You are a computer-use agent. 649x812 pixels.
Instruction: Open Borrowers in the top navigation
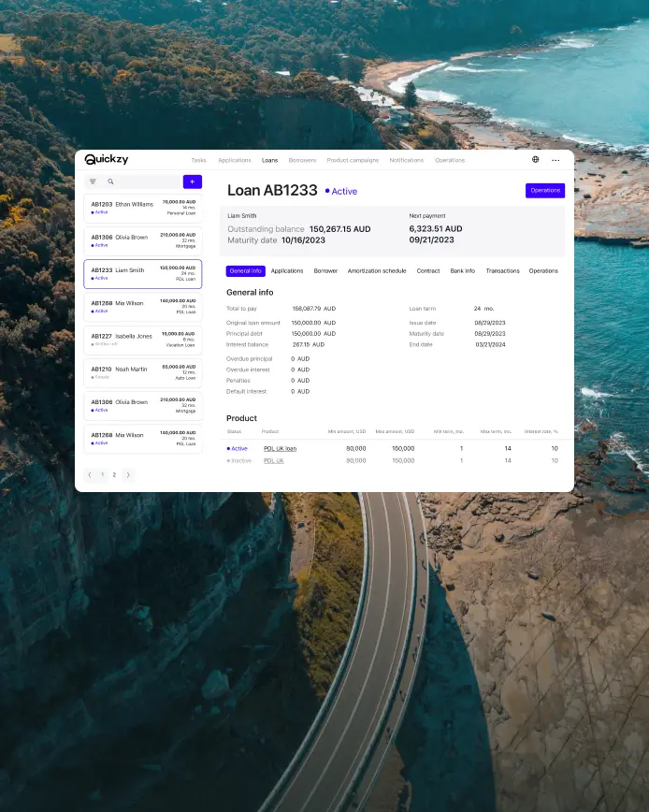302,160
